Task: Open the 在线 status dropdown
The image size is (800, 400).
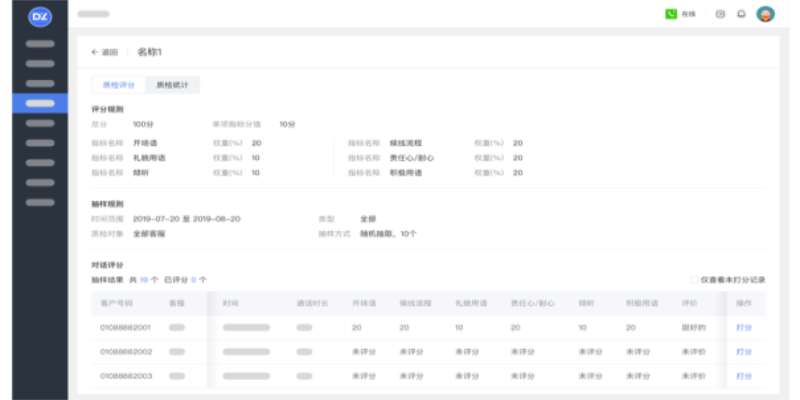Action: click(x=688, y=14)
